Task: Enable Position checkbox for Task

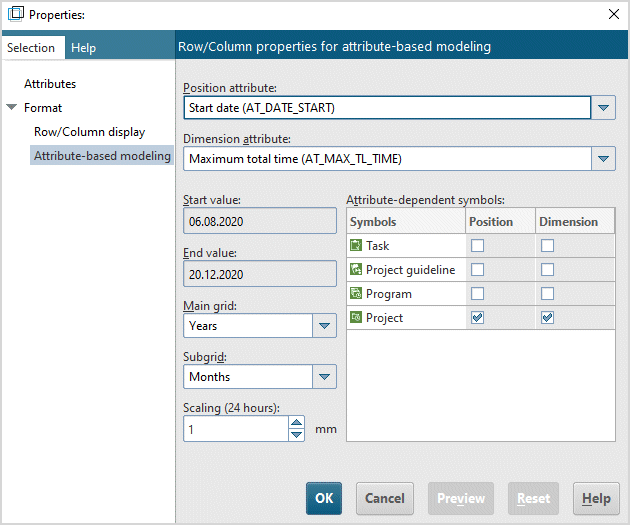Action: coord(477,245)
